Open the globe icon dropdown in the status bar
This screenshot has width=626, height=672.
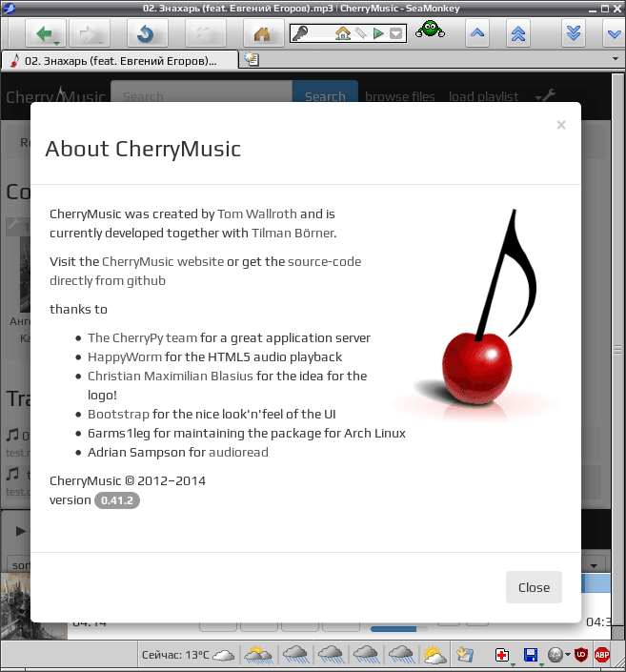click(x=568, y=655)
